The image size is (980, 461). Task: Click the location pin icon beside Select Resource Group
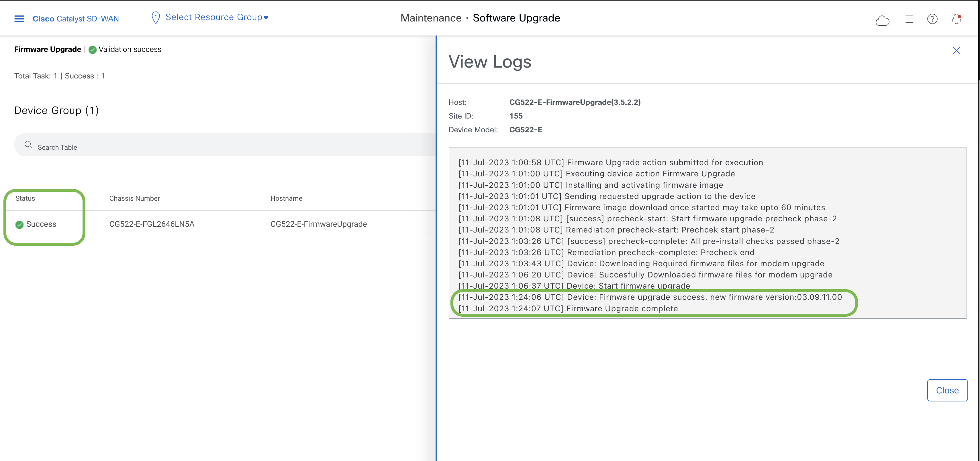pos(155,17)
